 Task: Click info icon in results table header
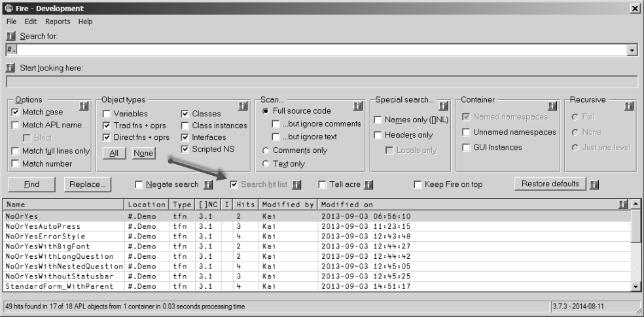tap(623, 204)
